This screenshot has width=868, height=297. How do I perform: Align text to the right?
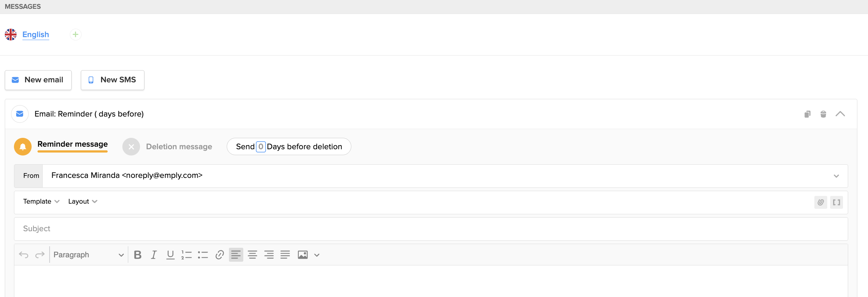click(x=269, y=255)
